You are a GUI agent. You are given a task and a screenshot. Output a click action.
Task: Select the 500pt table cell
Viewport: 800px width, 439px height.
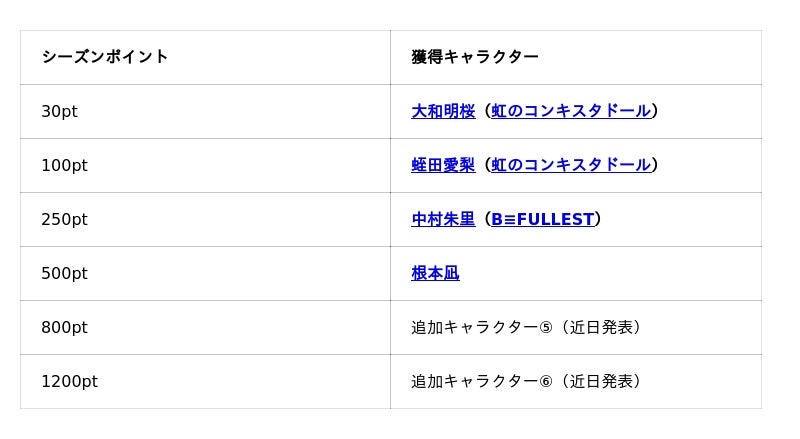click(64, 273)
